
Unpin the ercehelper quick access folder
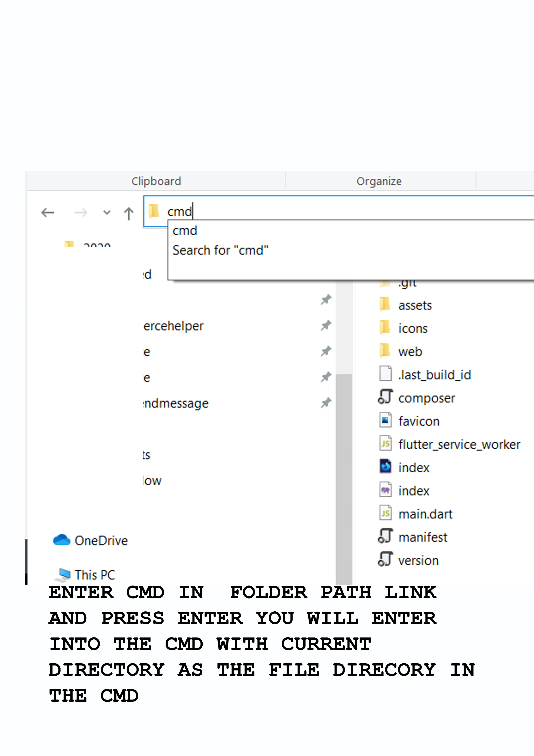click(326, 326)
